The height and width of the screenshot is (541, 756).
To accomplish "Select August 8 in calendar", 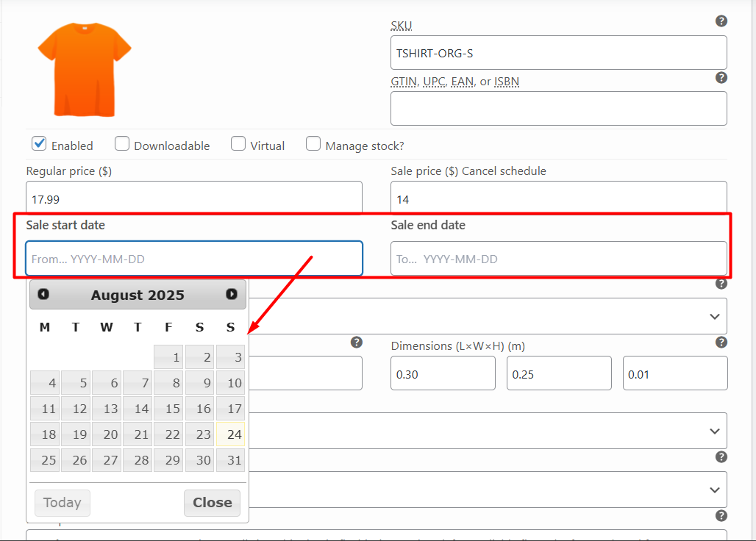I will coord(168,382).
